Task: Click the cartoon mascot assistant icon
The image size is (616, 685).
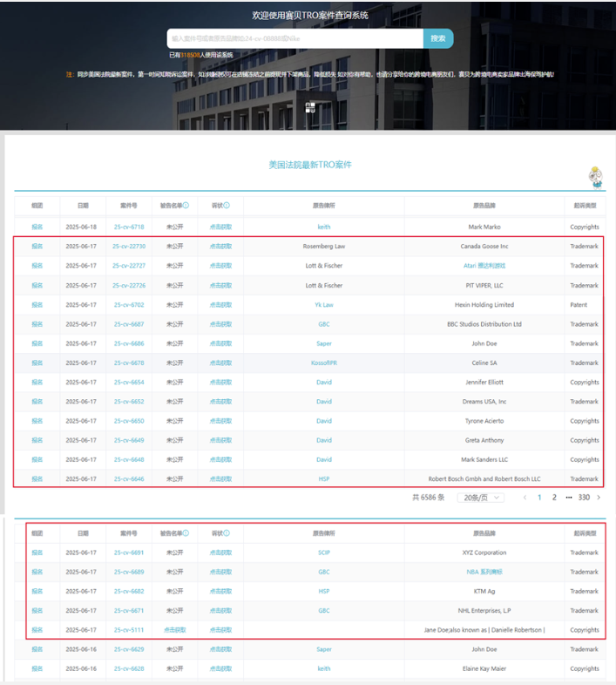Action: click(x=597, y=177)
